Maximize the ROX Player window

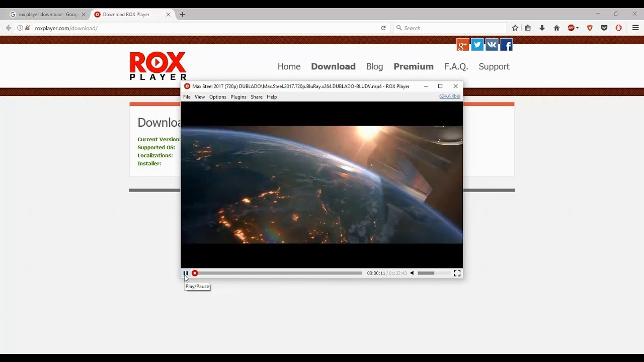440,86
